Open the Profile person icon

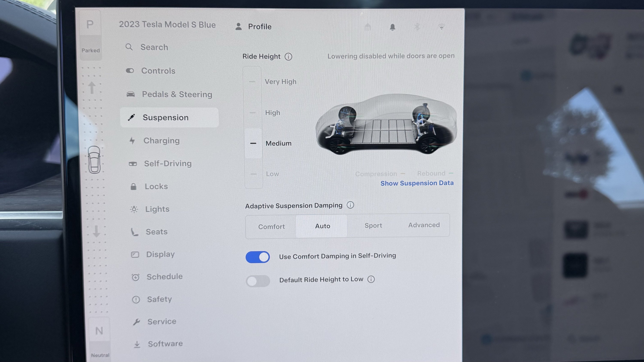click(238, 26)
